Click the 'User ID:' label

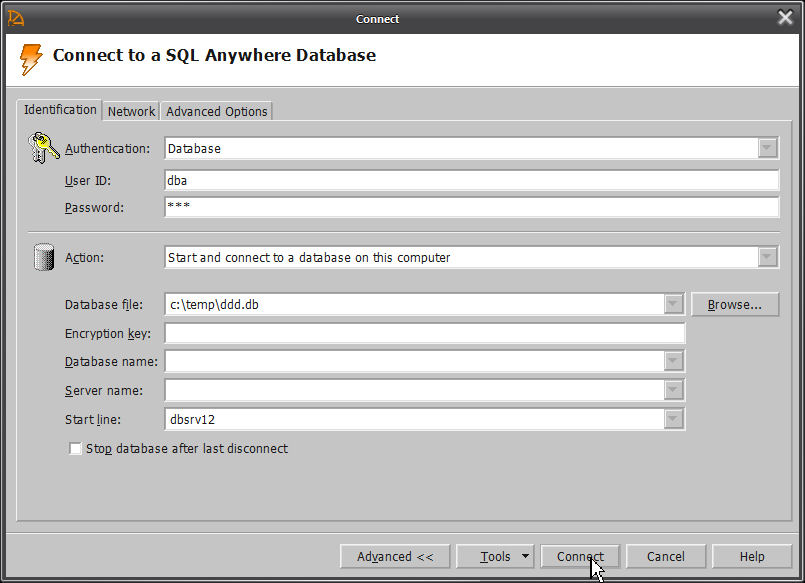pyautogui.click(x=88, y=181)
